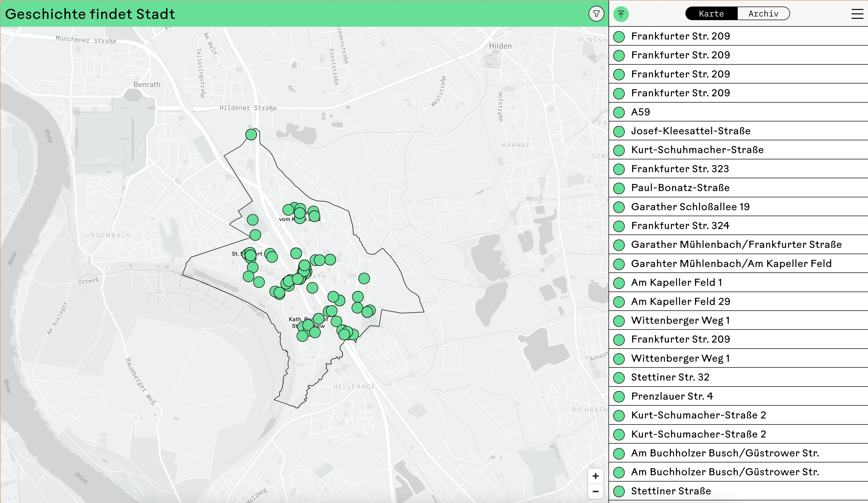Select Kurt-Schuhmacher-Straße list entry
Screen dimensions: 868x503
(697, 150)
